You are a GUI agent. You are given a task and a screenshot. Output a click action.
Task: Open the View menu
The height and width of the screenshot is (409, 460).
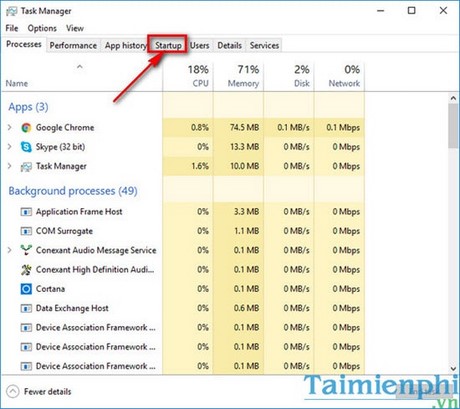[x=75, y=28]
